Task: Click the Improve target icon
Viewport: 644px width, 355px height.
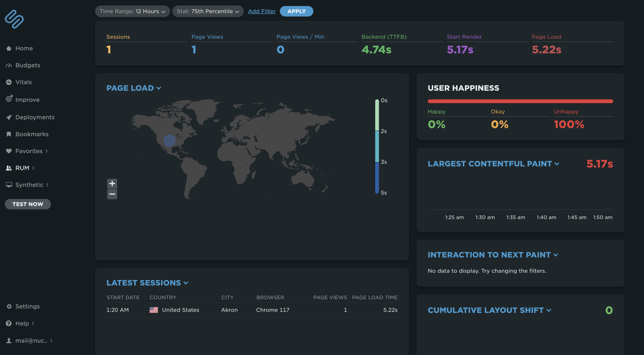Action: click(9, 99)
